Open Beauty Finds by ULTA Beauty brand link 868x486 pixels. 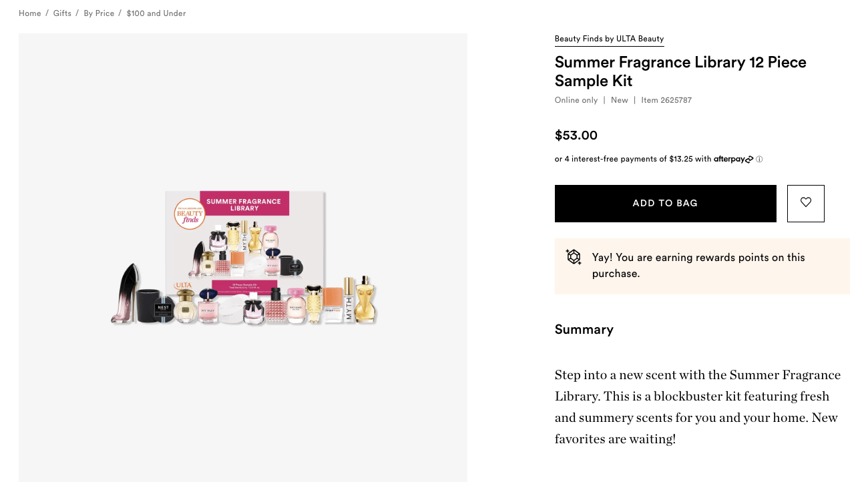pos(609,39)
